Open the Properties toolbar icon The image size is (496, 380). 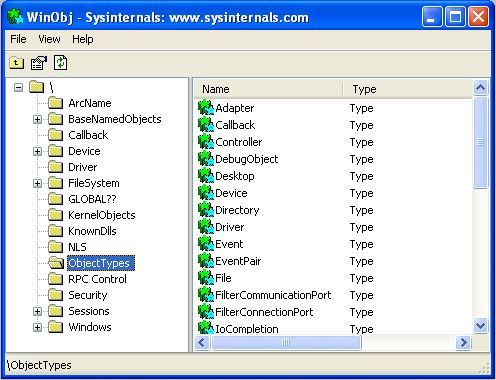point(39,63)
